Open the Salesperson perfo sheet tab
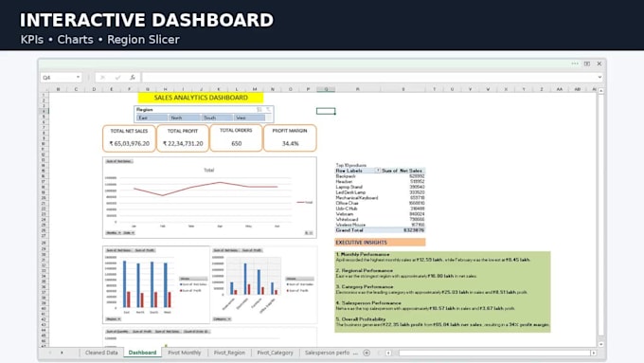This screenshot has width=644, height=363. [327, 353]
